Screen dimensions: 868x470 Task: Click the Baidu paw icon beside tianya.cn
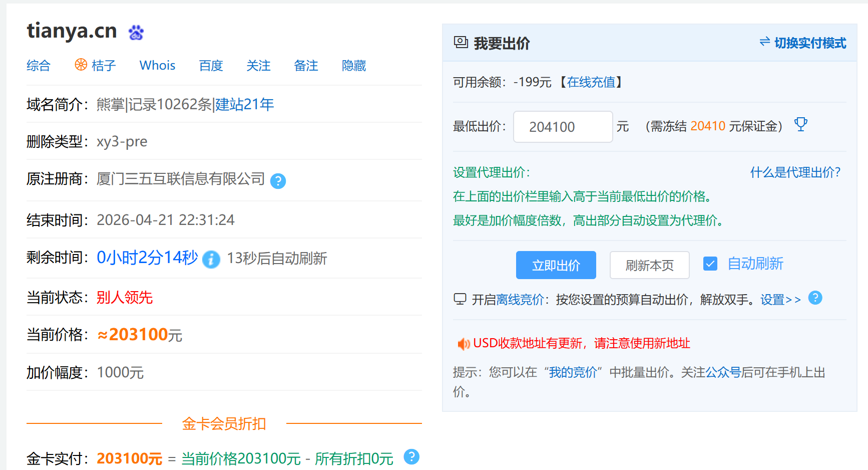(136, 33)
